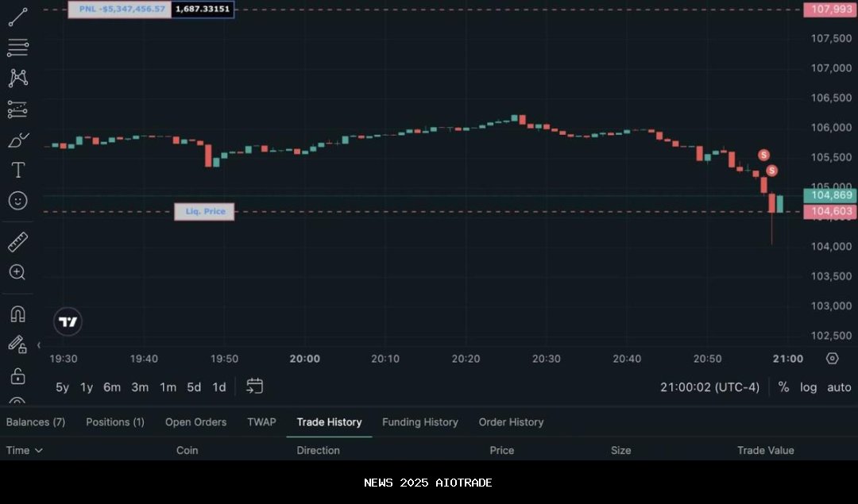
Task: Click the go to date calendar icon
Action: pyautogui.click(x=254, y=387)
